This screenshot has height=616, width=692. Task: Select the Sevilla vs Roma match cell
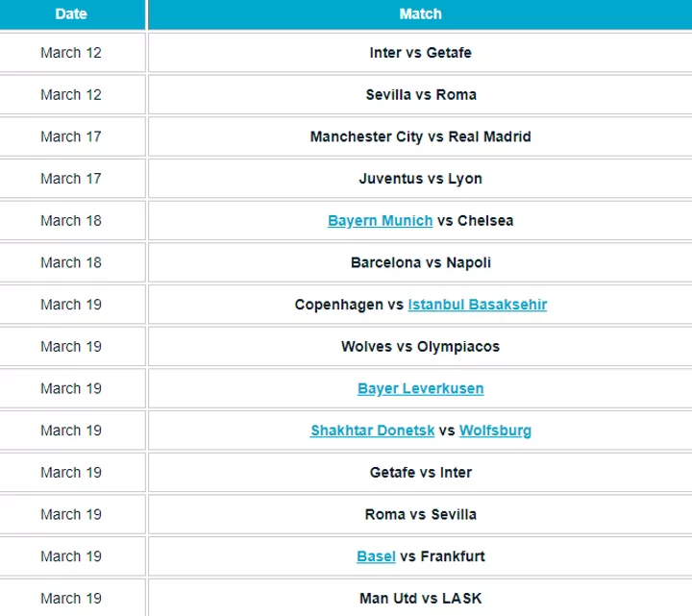[x=420, y=95]
